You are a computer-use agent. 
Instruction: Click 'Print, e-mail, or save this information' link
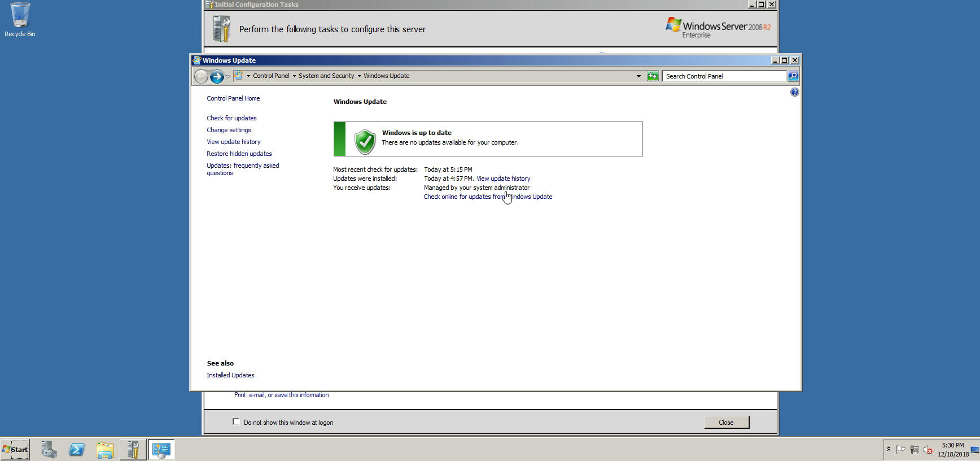click(x=281, y=395)
